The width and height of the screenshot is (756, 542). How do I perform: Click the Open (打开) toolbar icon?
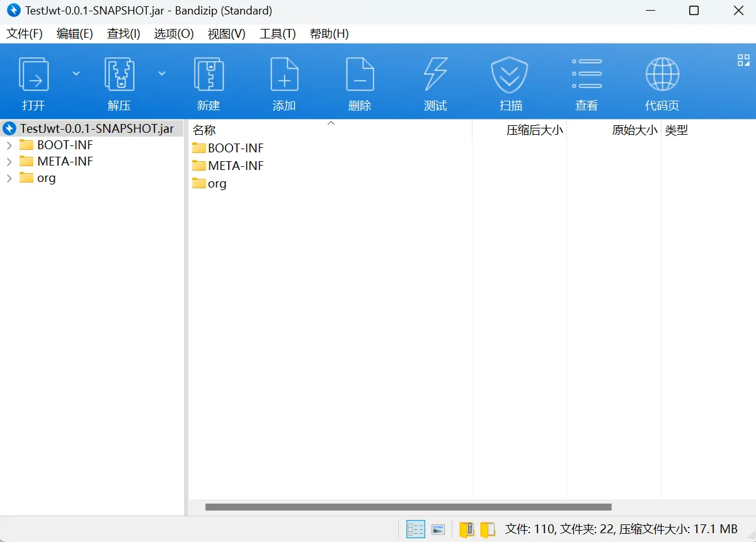pos(33,74)
